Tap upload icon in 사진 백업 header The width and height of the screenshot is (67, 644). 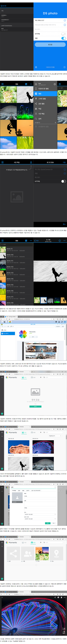pos(31,162)
